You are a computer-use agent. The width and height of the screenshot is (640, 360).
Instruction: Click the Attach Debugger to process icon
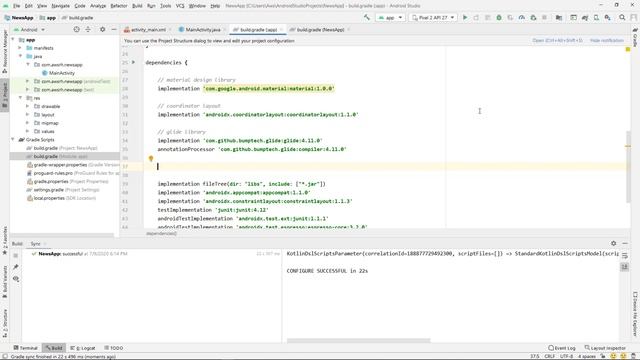pos(533,18)
